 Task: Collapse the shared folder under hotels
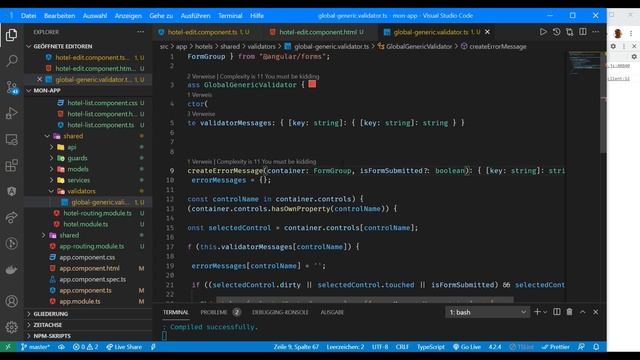[x=47, y=136]
